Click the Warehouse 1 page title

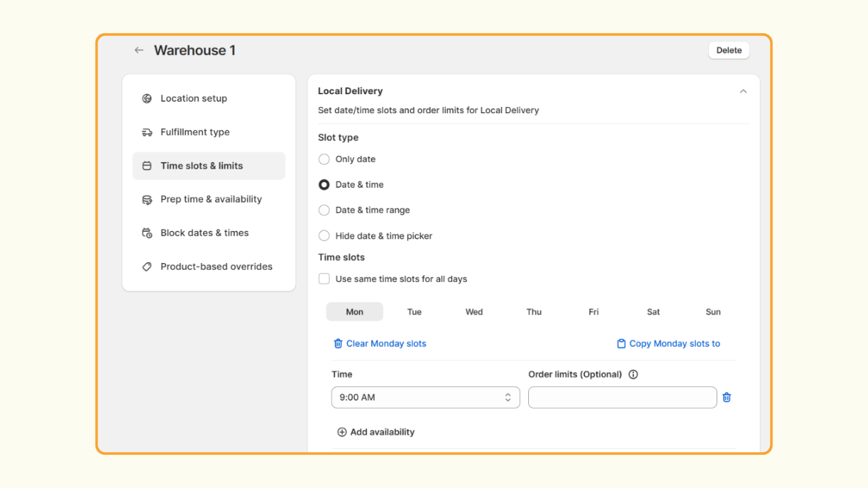click(195, 50)
